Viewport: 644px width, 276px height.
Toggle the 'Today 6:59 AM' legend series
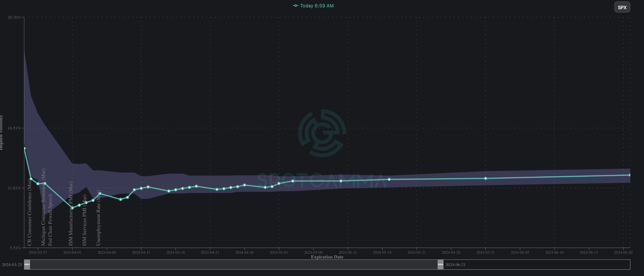click(x=317, y=6)
